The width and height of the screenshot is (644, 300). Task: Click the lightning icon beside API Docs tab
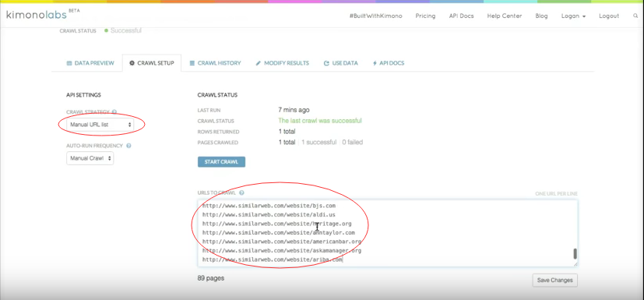pyautogui.click(x=375, y=63)
